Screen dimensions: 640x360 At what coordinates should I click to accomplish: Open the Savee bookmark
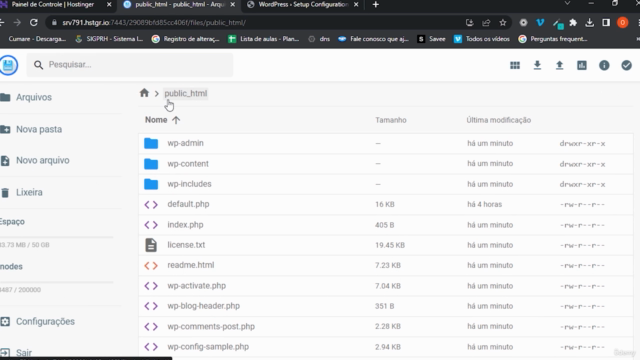click(431, 39)
